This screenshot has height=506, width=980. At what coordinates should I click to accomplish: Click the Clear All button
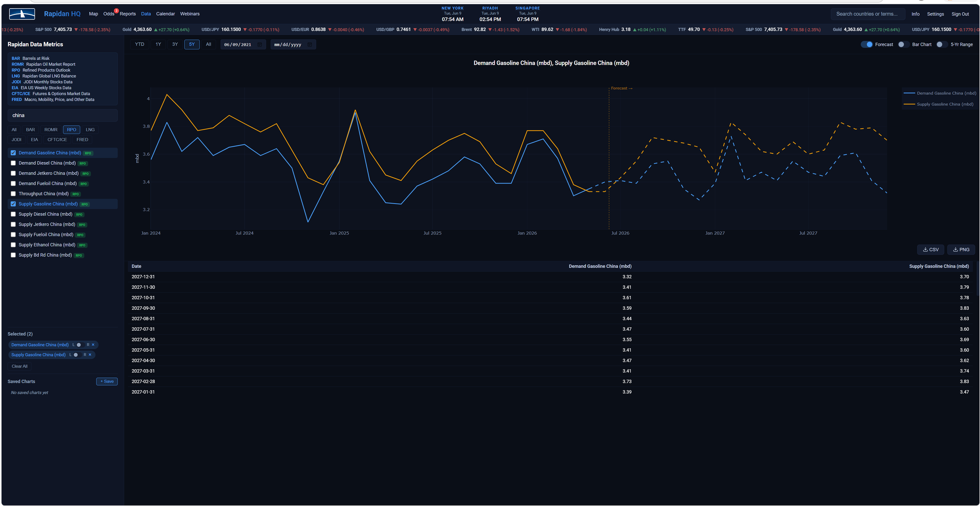[x=20, y=366]
